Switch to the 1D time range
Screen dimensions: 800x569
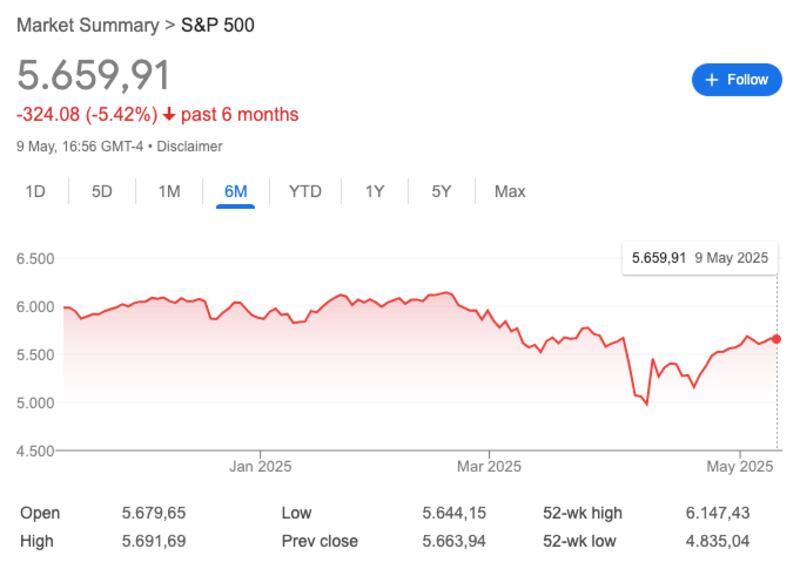pos(35,191)
